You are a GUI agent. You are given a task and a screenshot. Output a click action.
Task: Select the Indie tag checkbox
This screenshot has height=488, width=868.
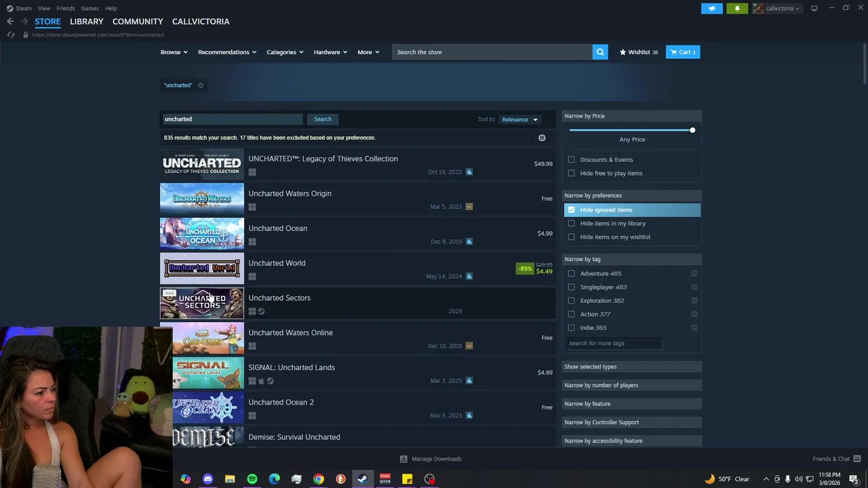pos(572,328)
